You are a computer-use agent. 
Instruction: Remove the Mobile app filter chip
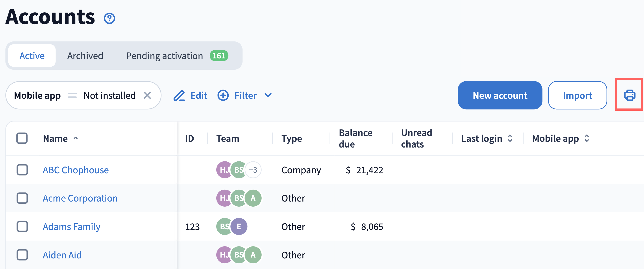pos(147,95)
